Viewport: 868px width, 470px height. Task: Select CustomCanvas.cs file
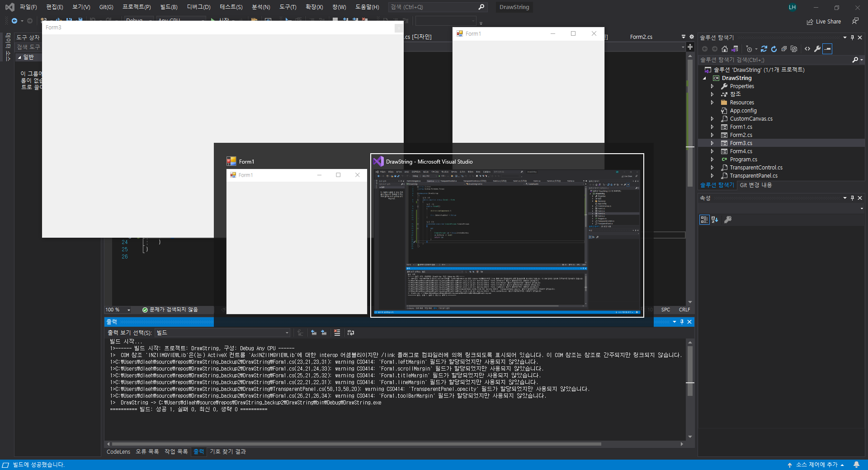click(751, 119)
